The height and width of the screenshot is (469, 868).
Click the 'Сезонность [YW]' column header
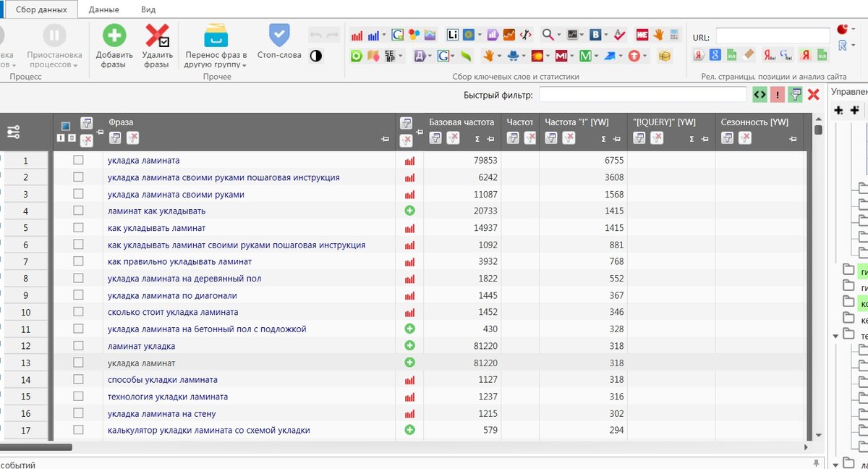click(x=754, y=122)
